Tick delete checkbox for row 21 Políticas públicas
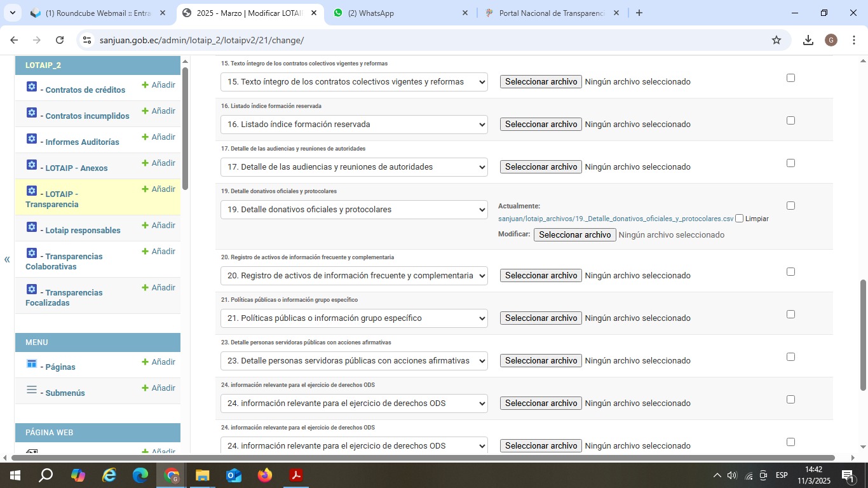The image size is (868, 488). pyautogui.click(x=790, y=314)
